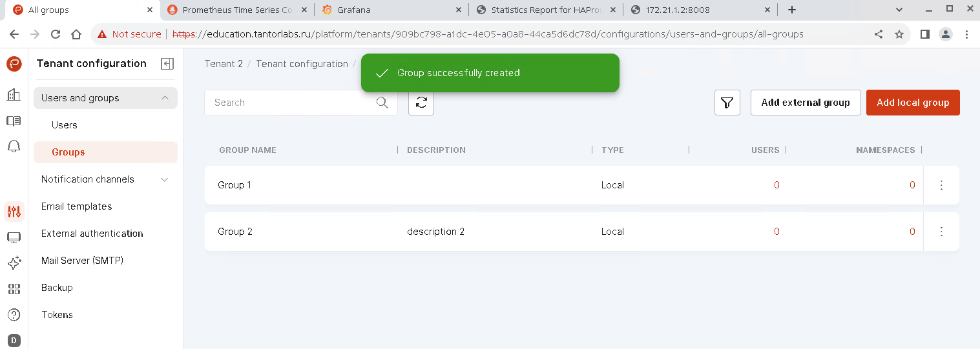Click into the Search groups field
Image resolution: width=980 pixels, height=349 pixels.
tap(291, 103)
